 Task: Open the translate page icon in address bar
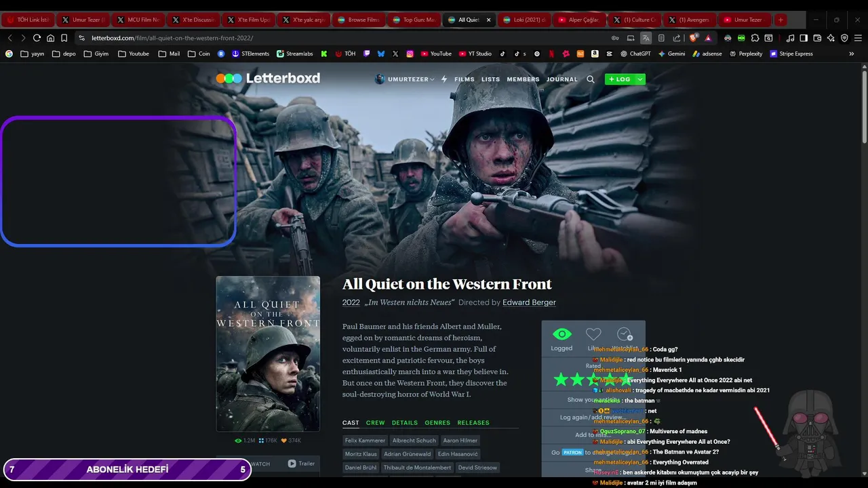coord(646,38)
